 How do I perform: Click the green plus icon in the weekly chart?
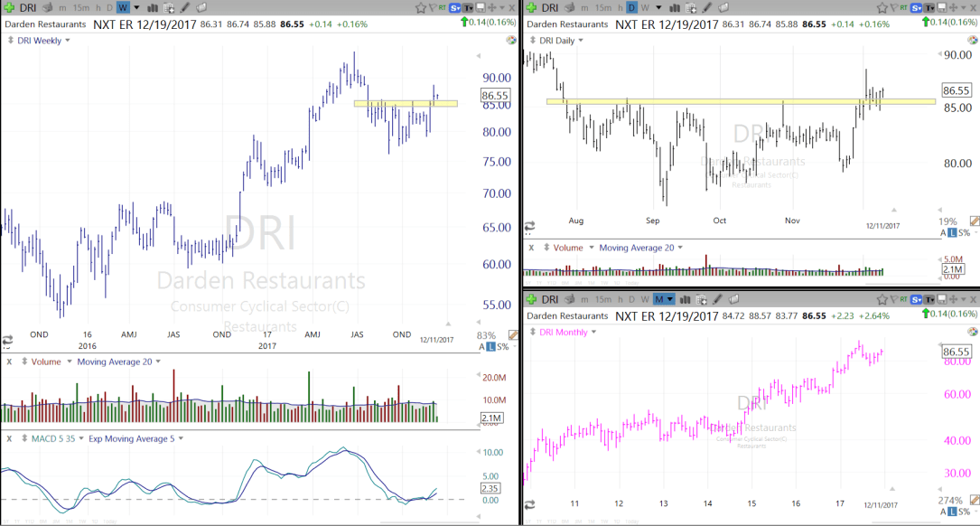8,7
